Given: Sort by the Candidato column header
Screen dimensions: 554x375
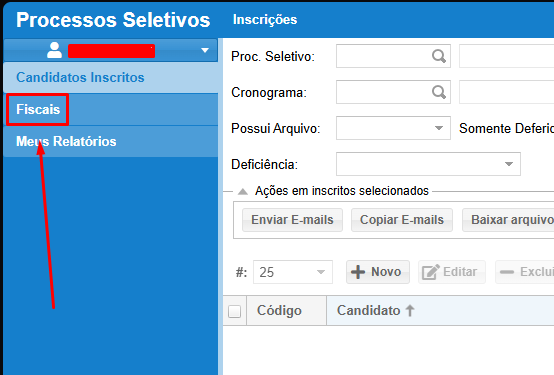Looking at the screenshot, I should [x=440, y=311].
